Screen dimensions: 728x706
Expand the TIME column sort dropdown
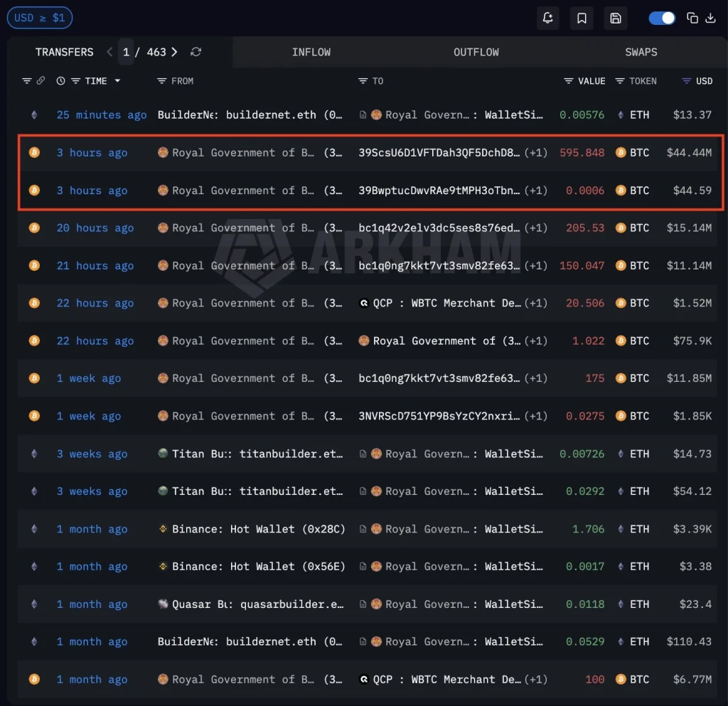(x=118, y=81)
